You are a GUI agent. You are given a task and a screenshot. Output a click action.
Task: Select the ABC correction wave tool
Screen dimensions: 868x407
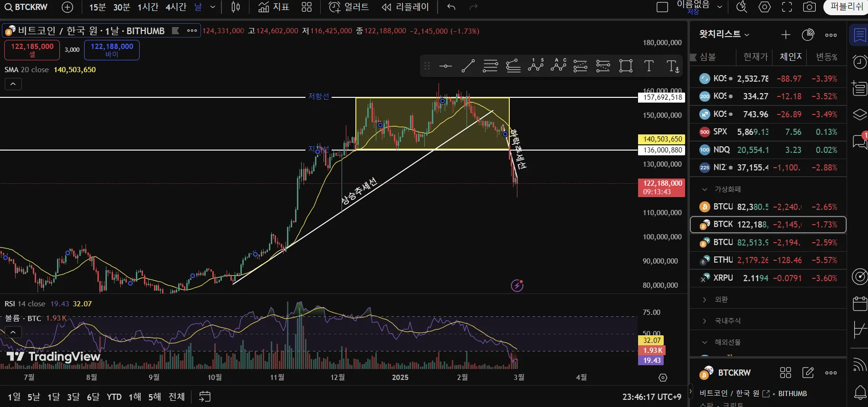pyautogui.click(x=558, y=65)
